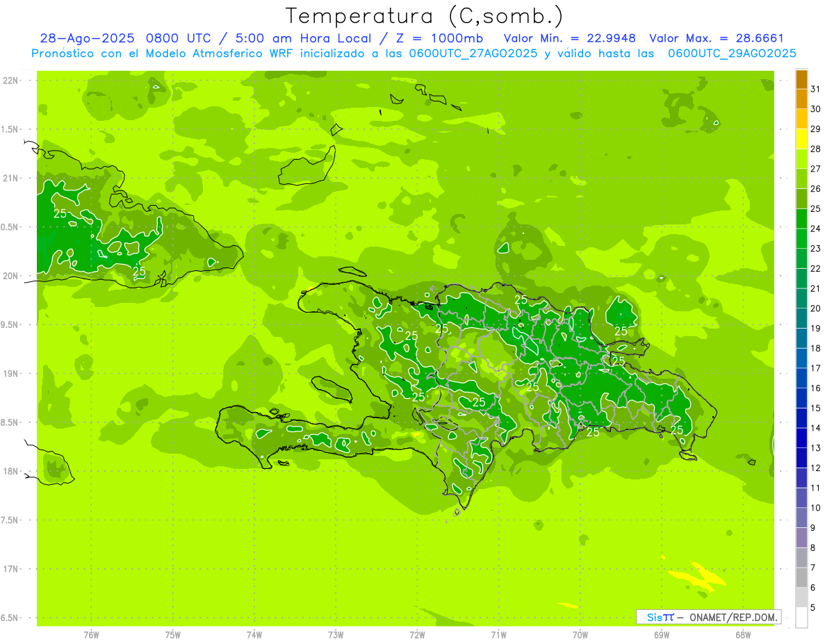Click the '18N' latitude label
834x644 pixels.
point(11,472)
